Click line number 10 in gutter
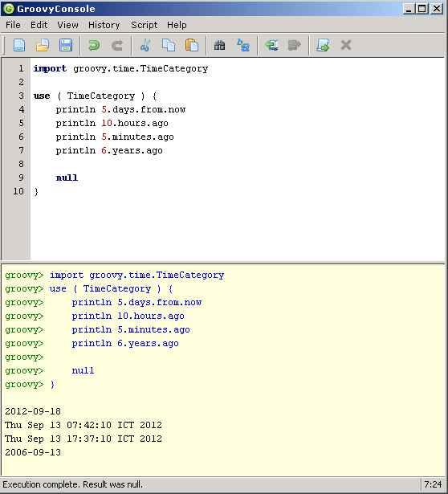The width and height of the screenshot is (448, 494). [18, 191]
